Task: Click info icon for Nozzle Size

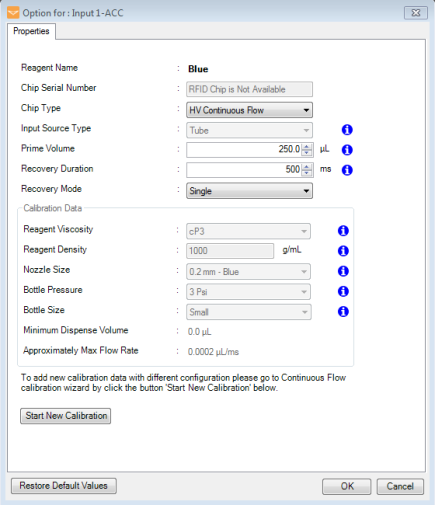Action: pos(343,271)
